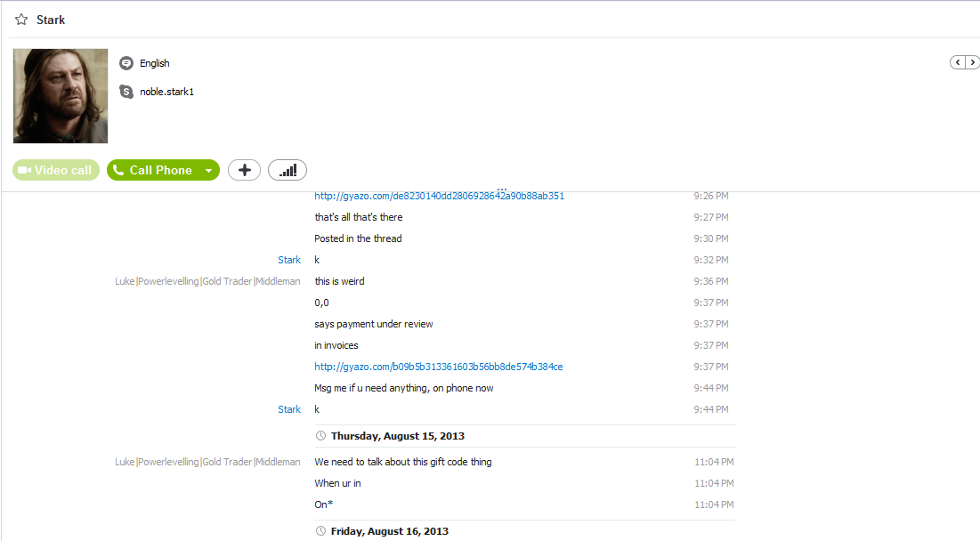Click the Skype name icon
The height and width of the screenshot is (541, 980).
(x=126, y=92)
